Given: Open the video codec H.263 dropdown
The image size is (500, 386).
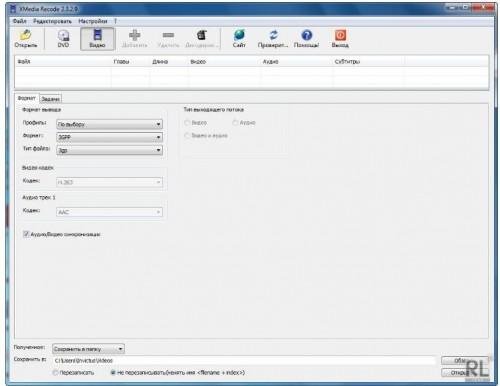Looking at the screenshot, I should tap(109, 182).
